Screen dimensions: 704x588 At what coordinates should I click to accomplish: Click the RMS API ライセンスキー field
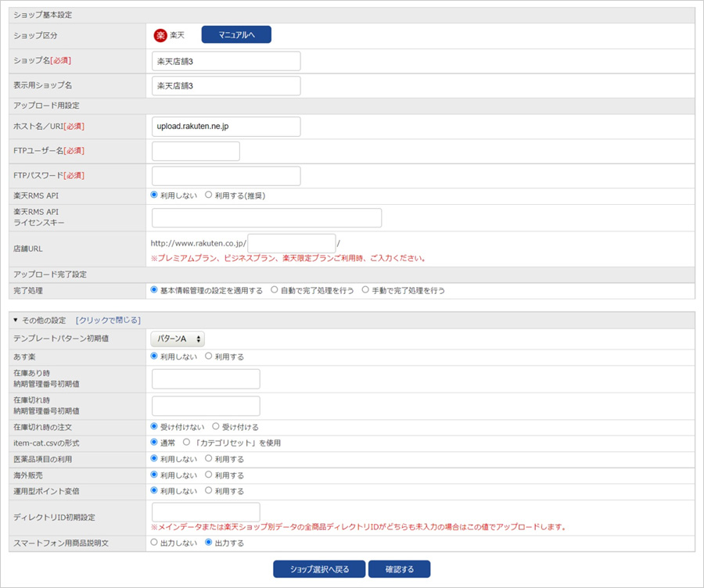[267, 217]
